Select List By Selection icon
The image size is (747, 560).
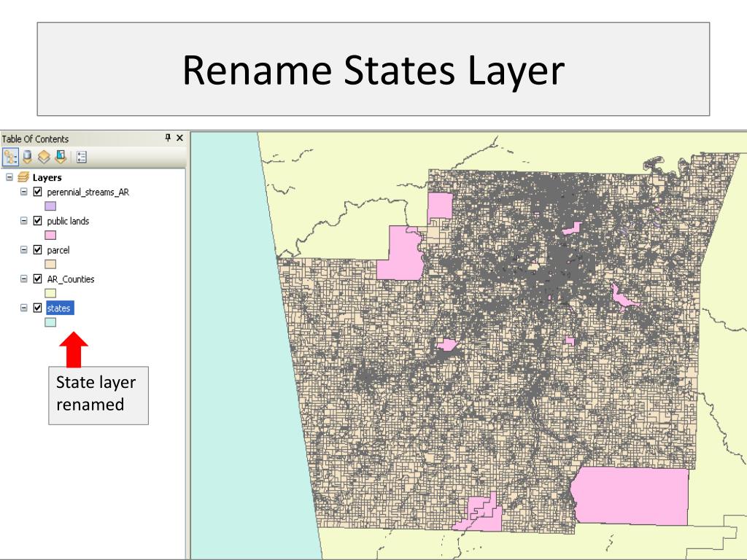(61, 157)
